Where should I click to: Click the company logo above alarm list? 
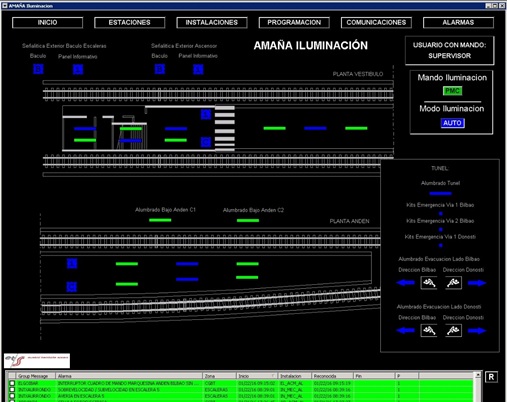tap(37, 360)
